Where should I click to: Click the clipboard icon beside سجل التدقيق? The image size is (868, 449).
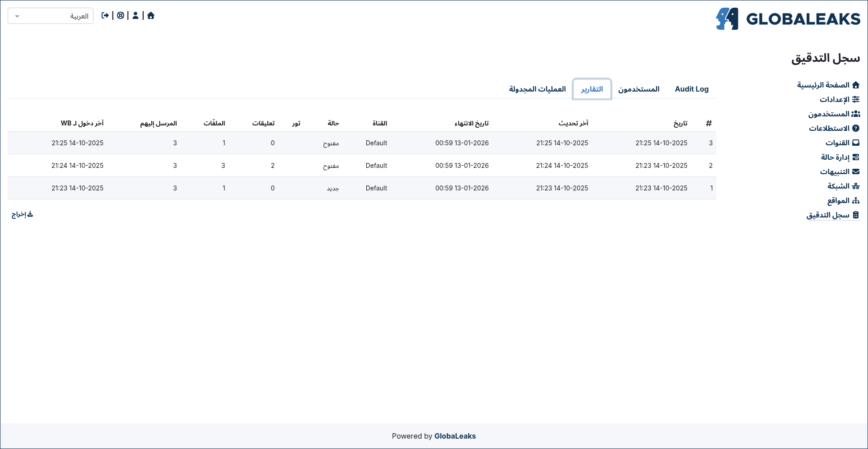(856, 215)
